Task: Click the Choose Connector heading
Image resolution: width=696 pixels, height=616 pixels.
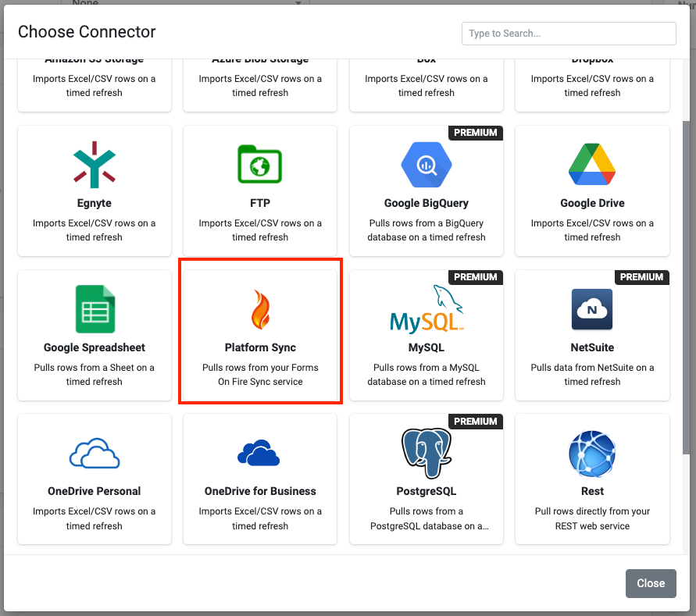Action: [87, 32]
